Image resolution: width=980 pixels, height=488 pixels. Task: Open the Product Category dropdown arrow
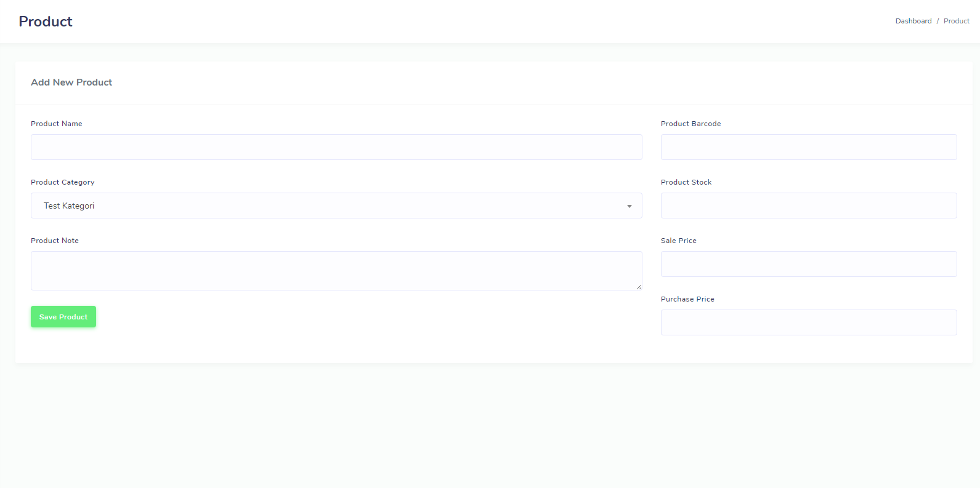tap(629, 206)
